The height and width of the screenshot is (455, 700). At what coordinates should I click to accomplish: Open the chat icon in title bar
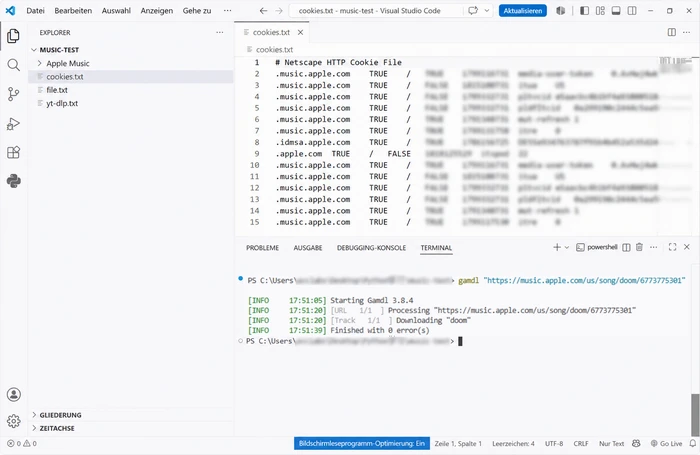pyautogui.click(x=473, y=11)
